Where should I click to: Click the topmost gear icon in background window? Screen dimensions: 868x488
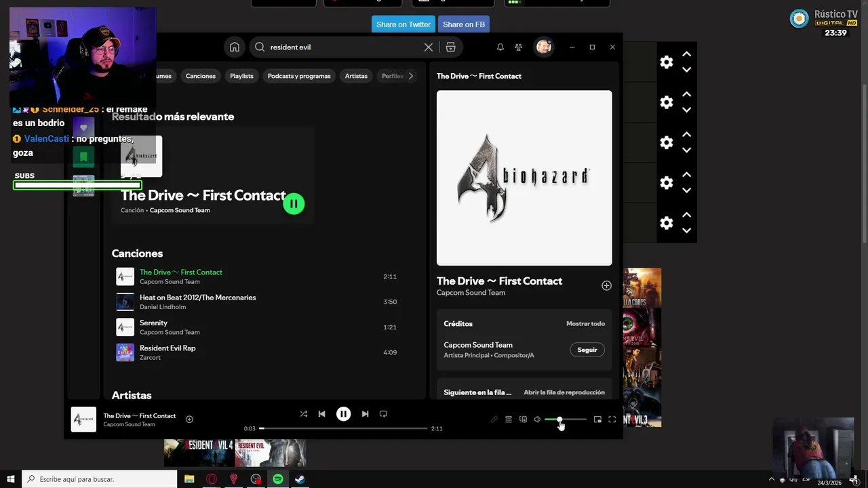point(667,62)
